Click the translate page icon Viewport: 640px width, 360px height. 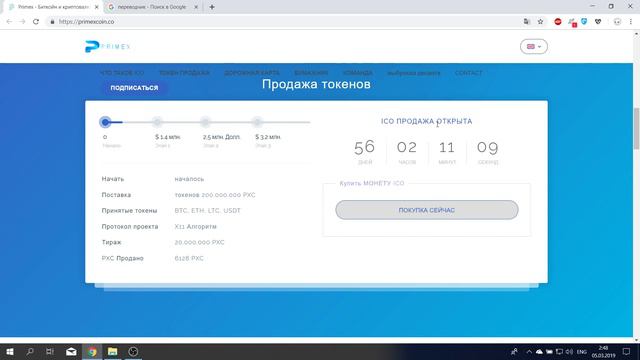527,22
